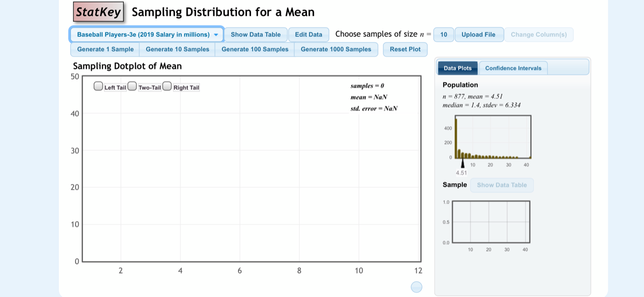
Task: Click the Change Column(s) button
Action: (539, 34)
